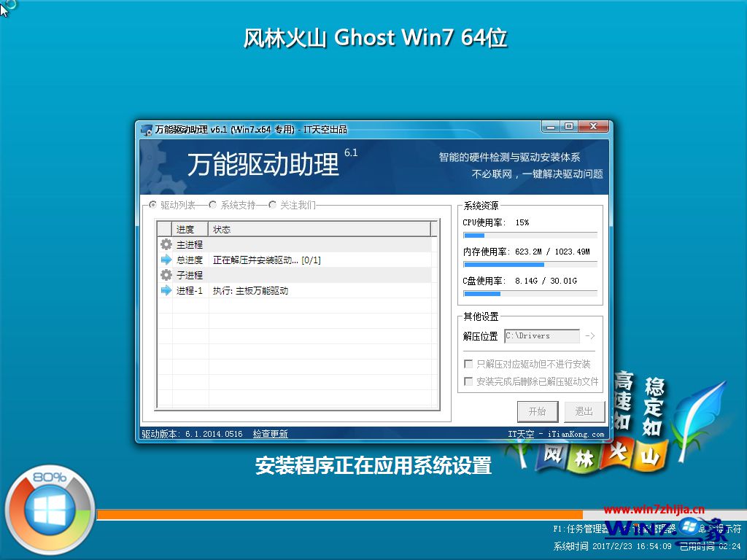Click the 驱动版本: 6.1.2014.0516 status text
747x560 pixels.
tap(192, 434)
